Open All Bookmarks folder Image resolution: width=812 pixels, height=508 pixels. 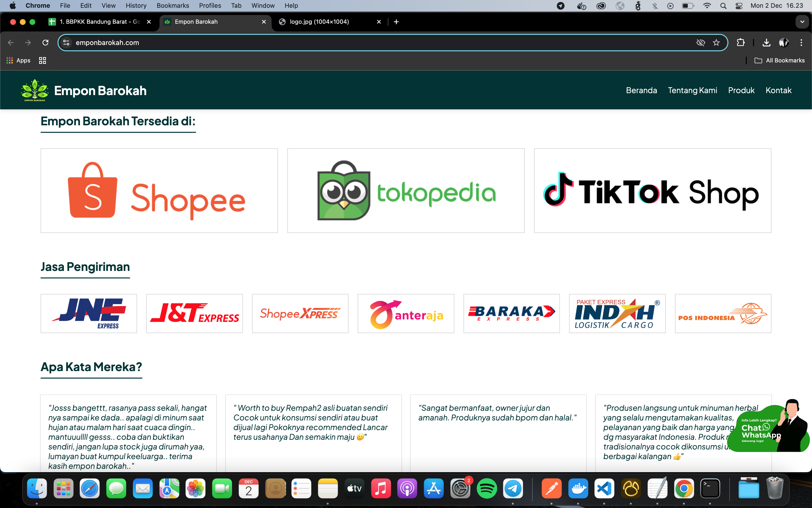pyautogui.click(x=779, y=60)
